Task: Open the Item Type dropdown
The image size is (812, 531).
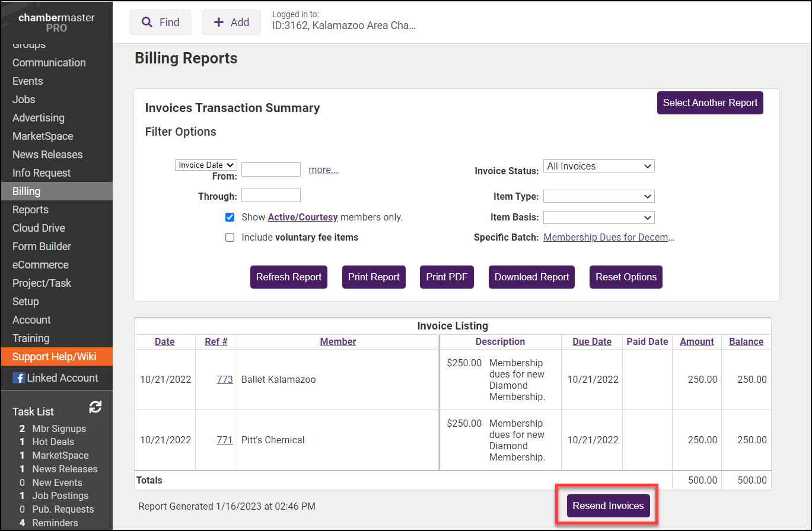Action: 598,196
